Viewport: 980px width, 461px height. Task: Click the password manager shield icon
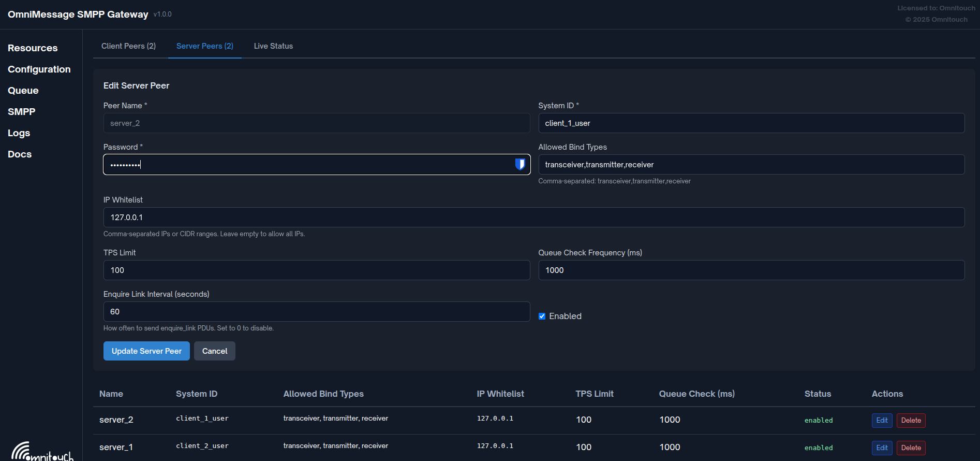520,164
